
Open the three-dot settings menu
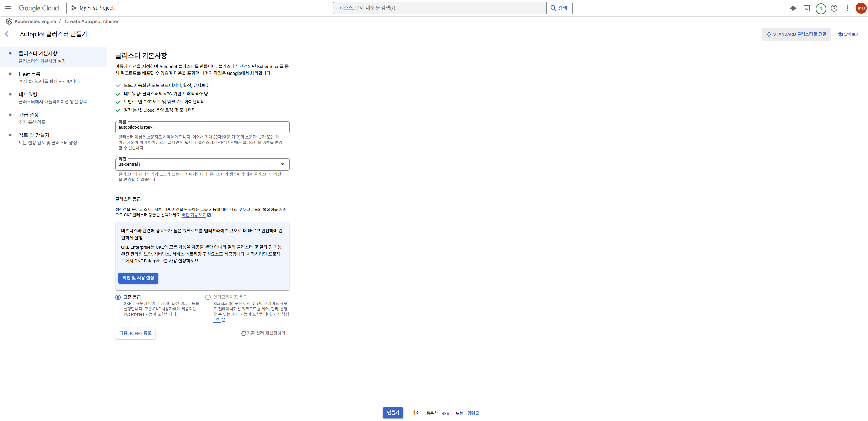pos(847,8)
